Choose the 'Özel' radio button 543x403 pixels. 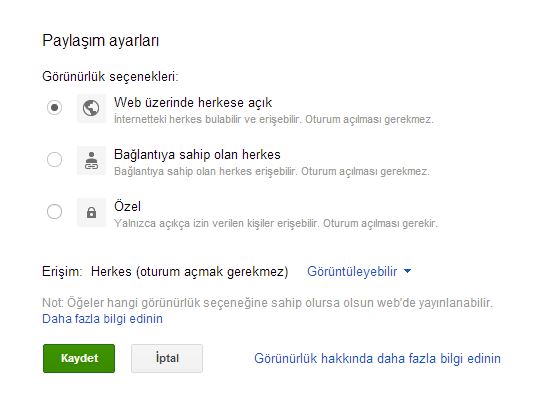[x=54, y=212]
